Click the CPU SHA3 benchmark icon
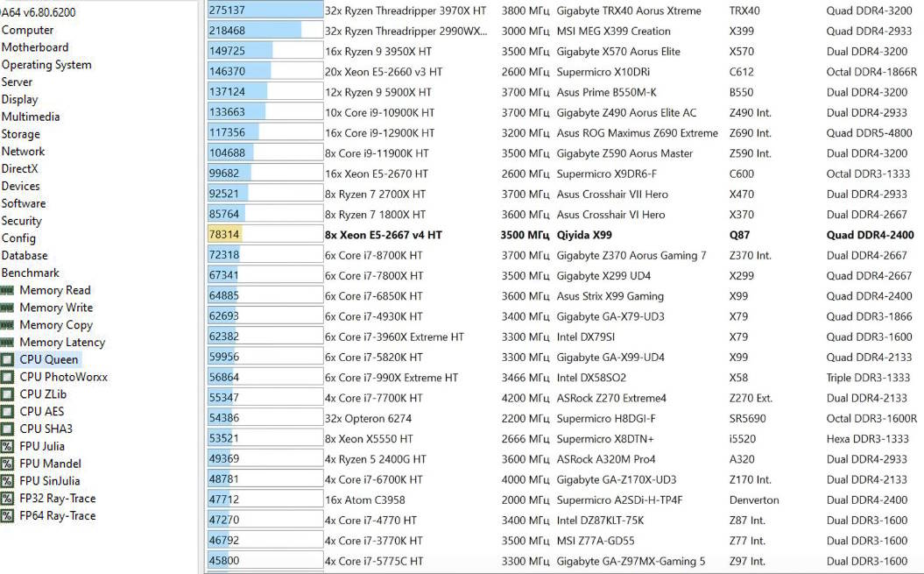924x574 pixels. point(7,429)
